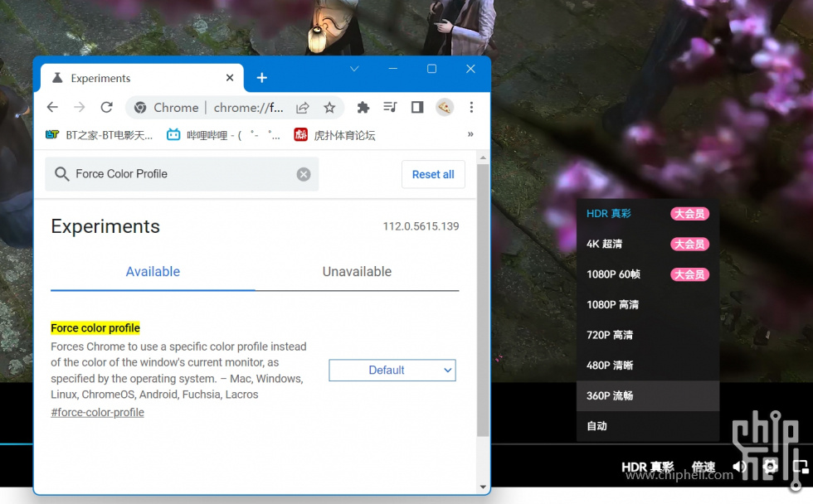Open the 倍速 playback speed control
Screen dimensions: 813x504
(703, 468)
